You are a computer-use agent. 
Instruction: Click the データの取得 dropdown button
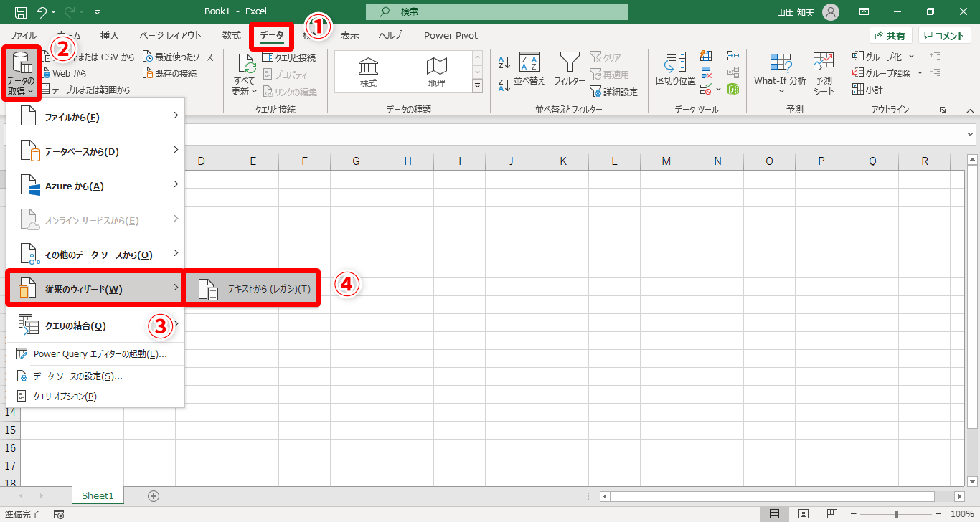click(21, 73)
